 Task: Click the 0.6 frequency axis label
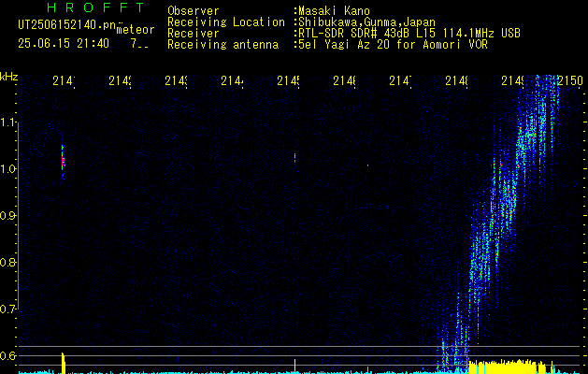click(7, 355)
